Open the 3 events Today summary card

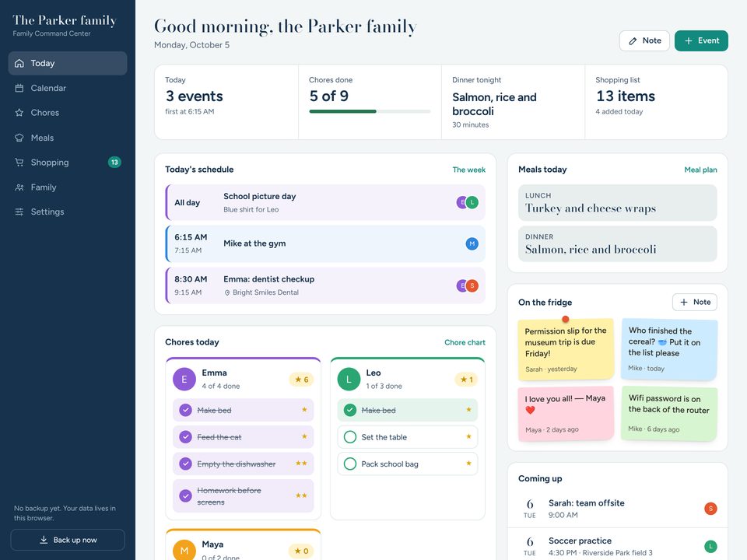click(x=226, y=102)
